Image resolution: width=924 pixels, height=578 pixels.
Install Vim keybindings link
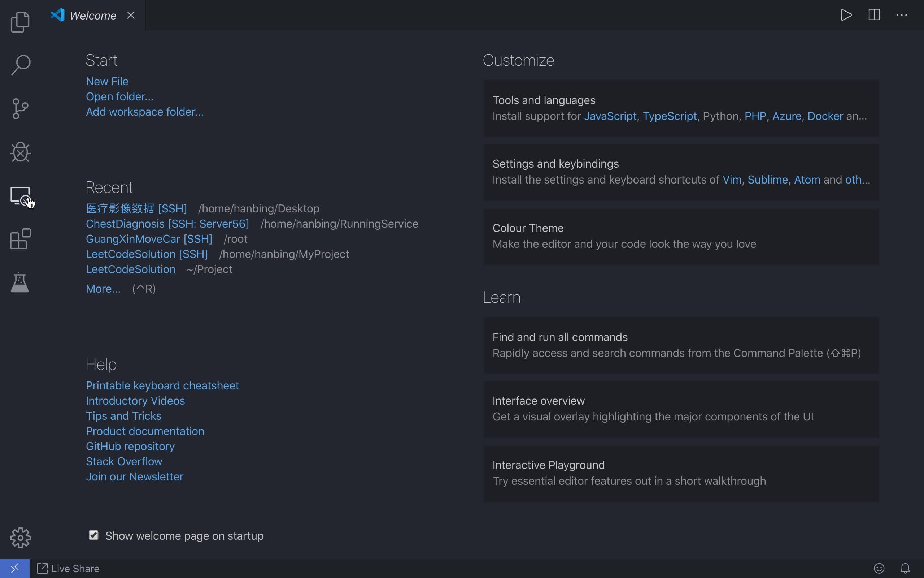pyautogui.click(x=732, y=180)
